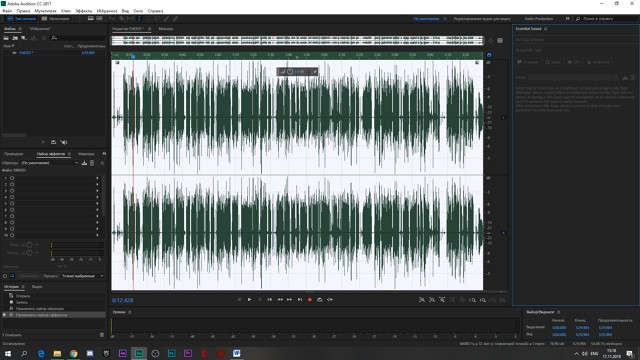Screen dimensions: 640x360
Task: Click New File icon in Files panel
Action: 24,38
